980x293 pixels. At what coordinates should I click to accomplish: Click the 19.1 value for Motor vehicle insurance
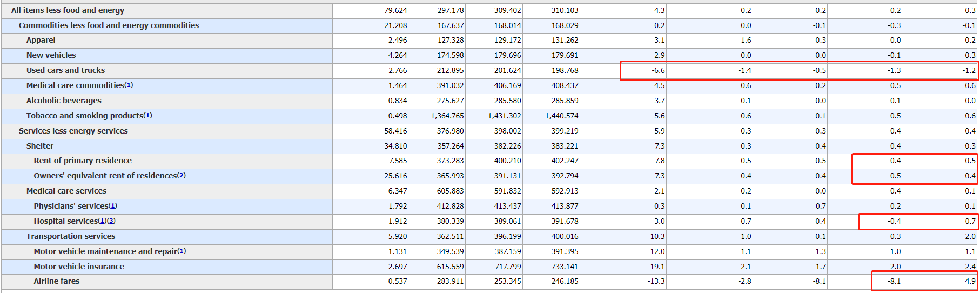[x=659, y=267]
